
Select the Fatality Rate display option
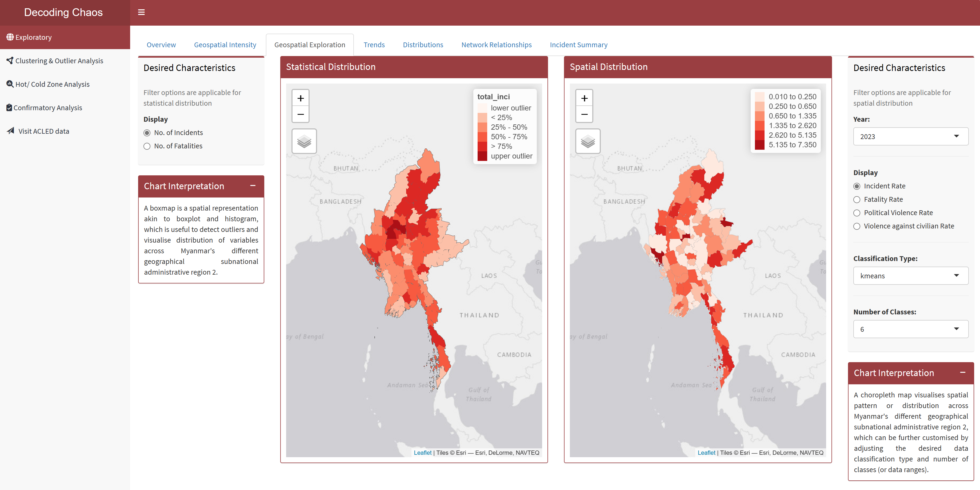tap(856, 200)
